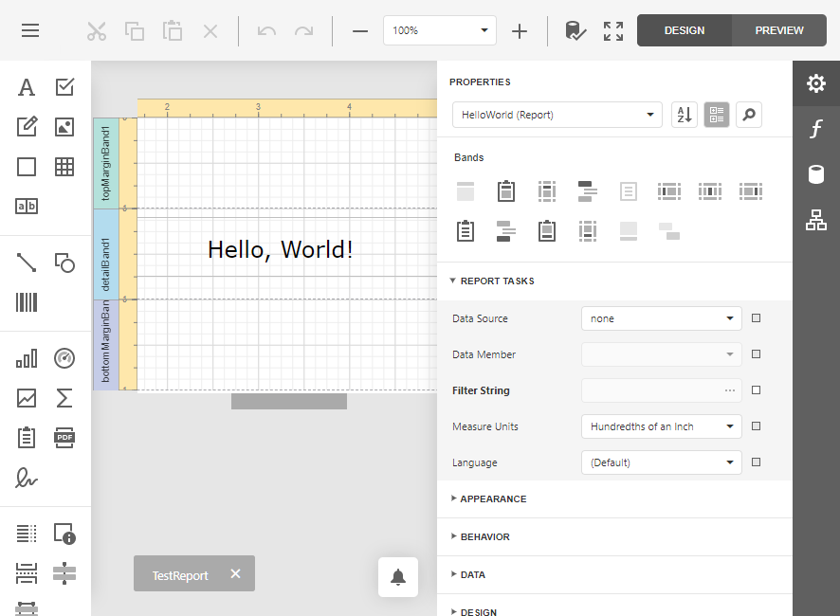Select the Label control in toolbox
This screenshot has width=840, height=616.
point(27,87)
